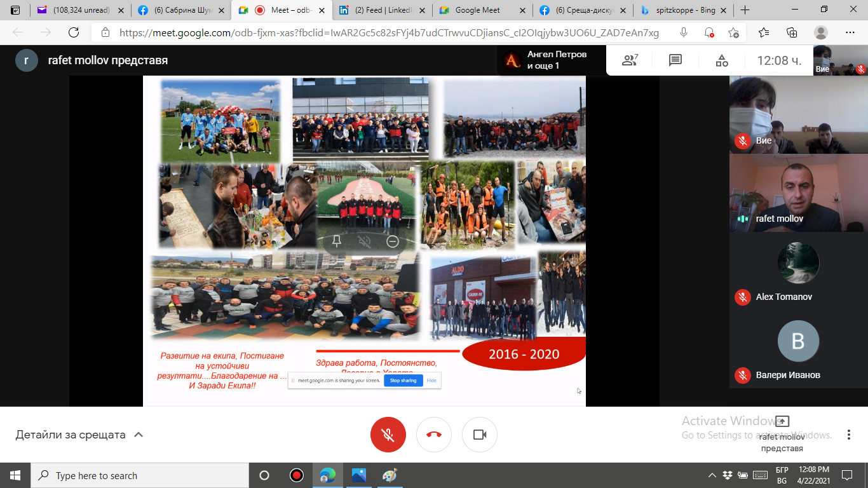Toggle the microphone mute button
This screenshot has width=868, height=488.
pos(388,435)
